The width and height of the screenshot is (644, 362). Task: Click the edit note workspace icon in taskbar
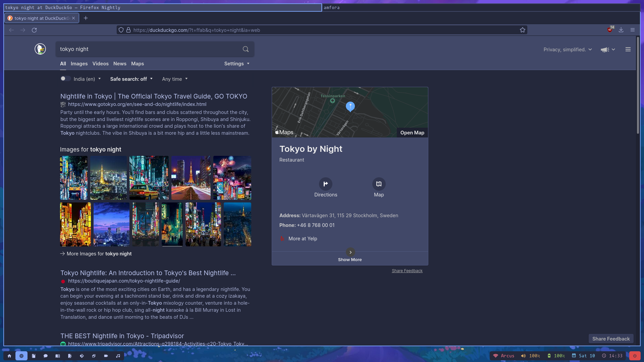70,356
